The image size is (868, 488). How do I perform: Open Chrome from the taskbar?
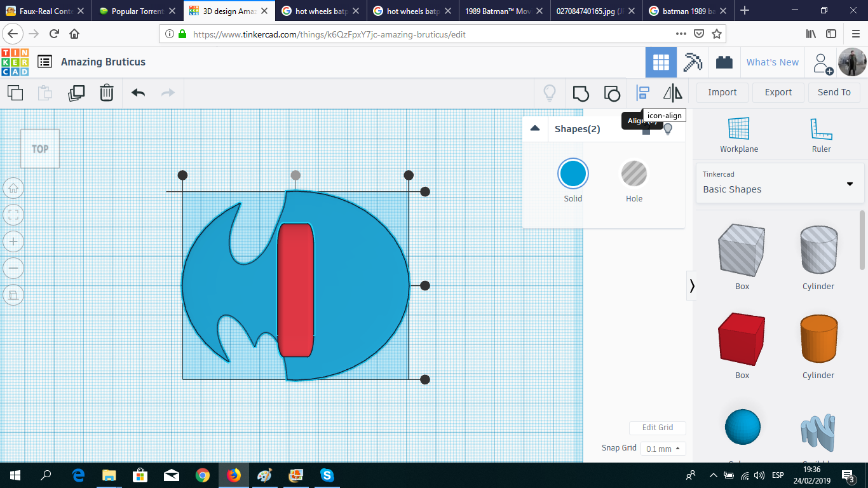(203, 475)
